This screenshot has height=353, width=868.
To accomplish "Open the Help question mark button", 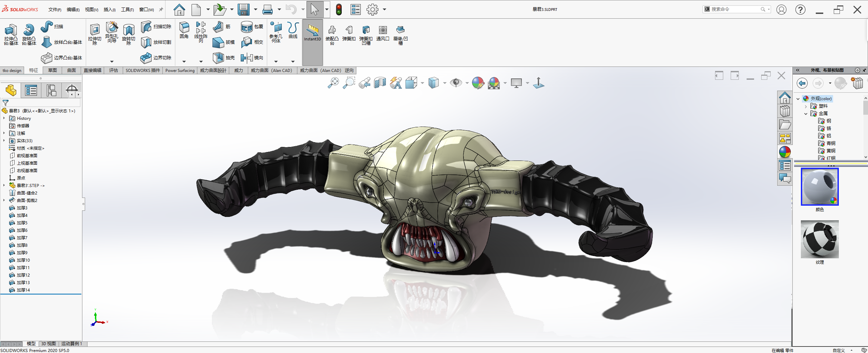I will coord(801,10).
